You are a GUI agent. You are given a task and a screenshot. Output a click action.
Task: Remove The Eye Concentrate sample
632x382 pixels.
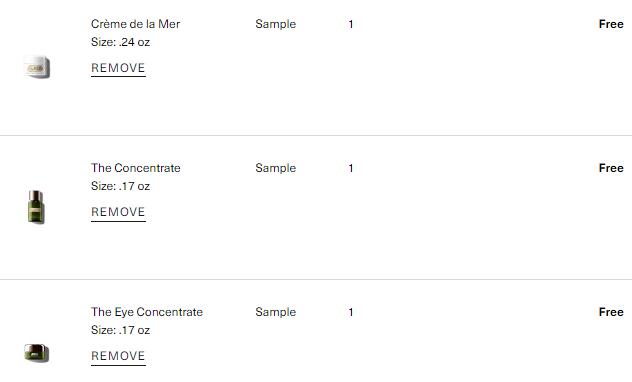[118, 356]
